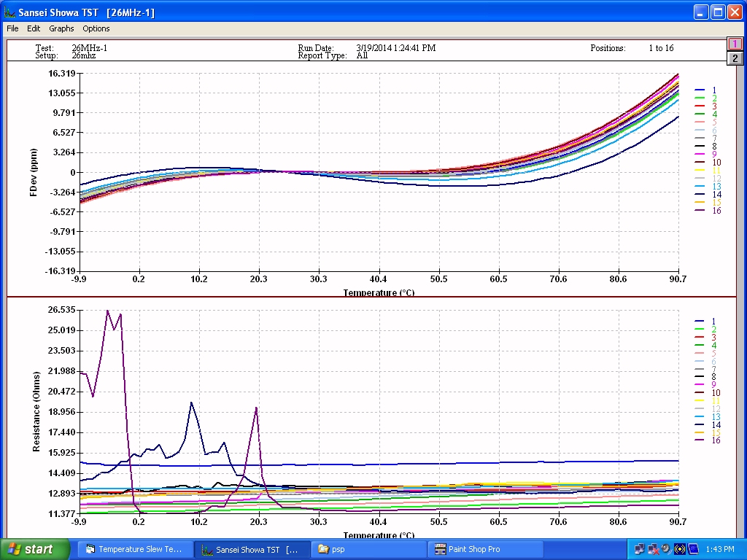This screenshot has width=747, height=560.
Task: Click the Windows start button
Action: (35, 549)
